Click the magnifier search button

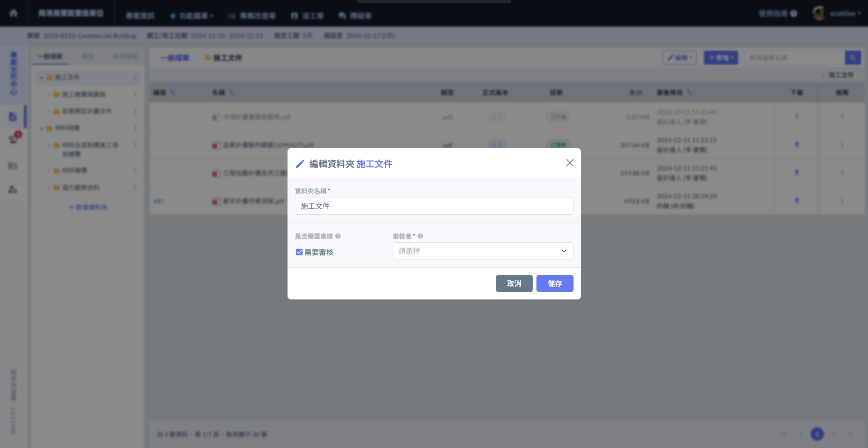pos(853,58)
